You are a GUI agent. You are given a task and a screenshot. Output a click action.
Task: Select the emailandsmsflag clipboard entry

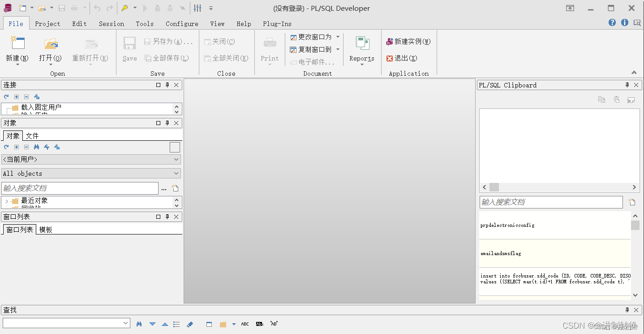click(555, 253)
